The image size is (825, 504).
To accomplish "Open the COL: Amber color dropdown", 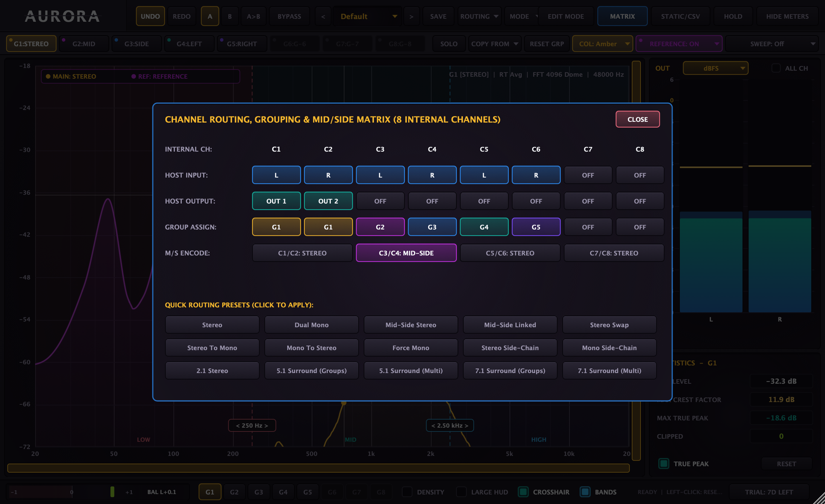I will (x=602, y=44).
